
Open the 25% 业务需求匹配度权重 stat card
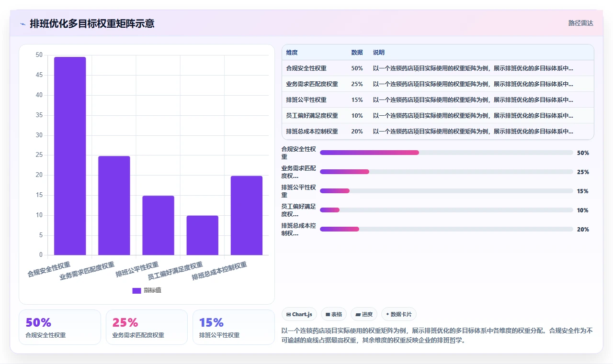(147, 327)
